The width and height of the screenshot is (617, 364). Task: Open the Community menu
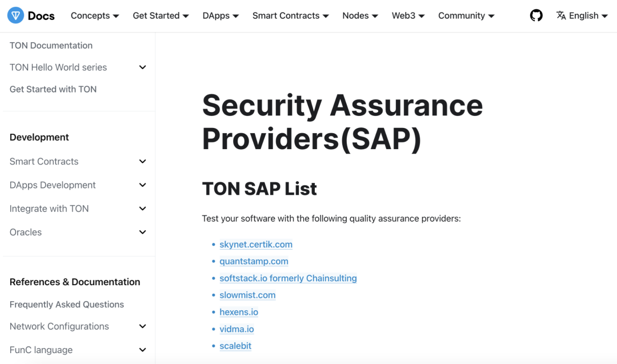point(466,15)
